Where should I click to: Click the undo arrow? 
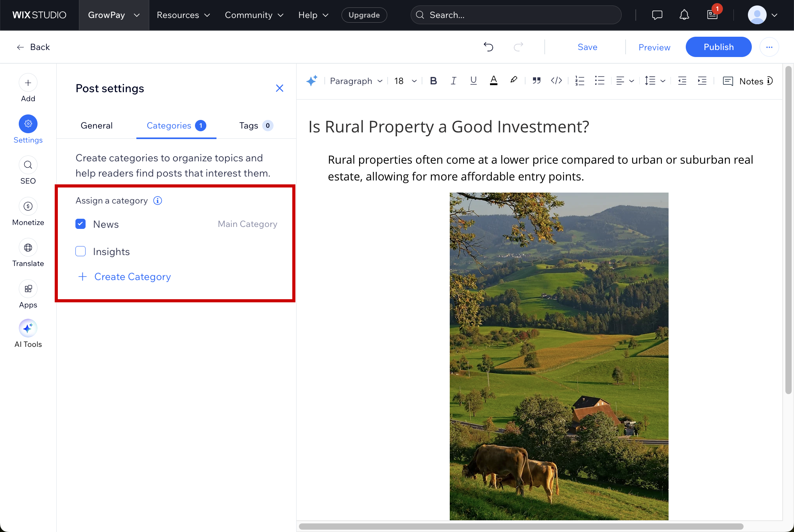tap(488, 47)
